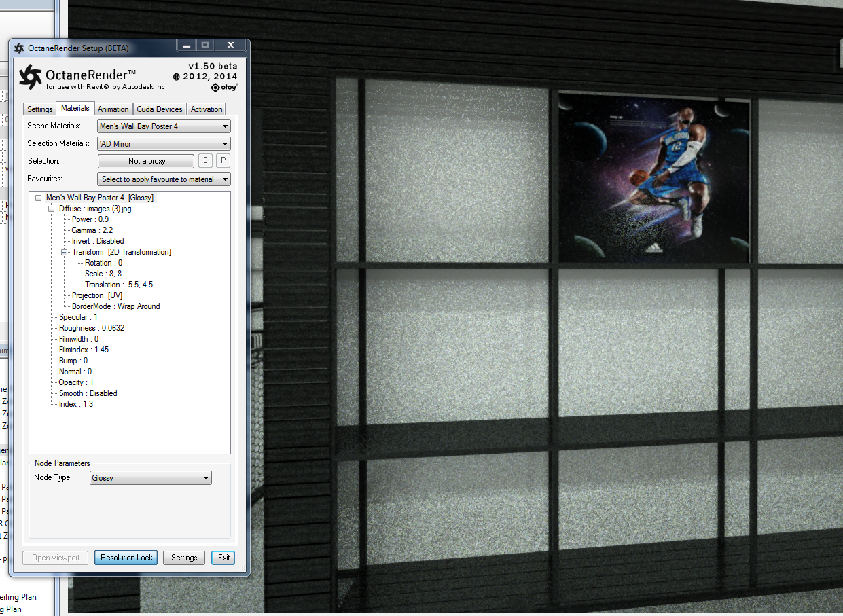The height and width of the screenshot is (616, 843).
Task: Collapse the Men's Wall Bay Poster 4 node
Action: [x=39, y=198]
